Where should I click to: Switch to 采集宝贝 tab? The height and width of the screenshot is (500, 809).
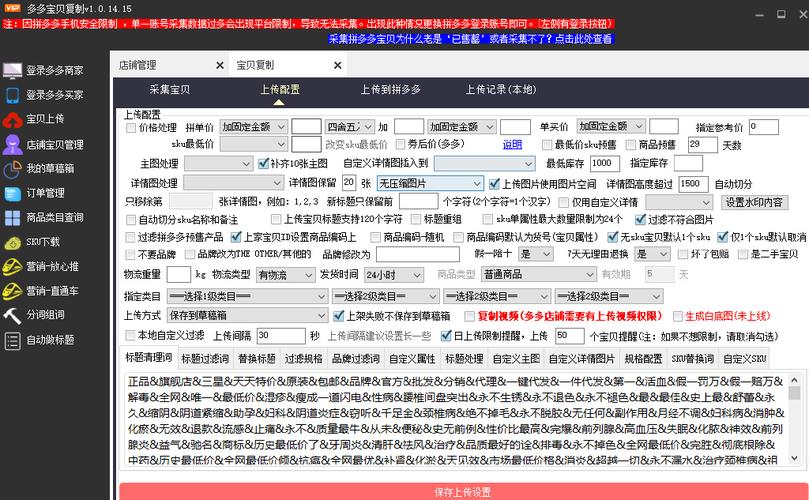[170, 89]
